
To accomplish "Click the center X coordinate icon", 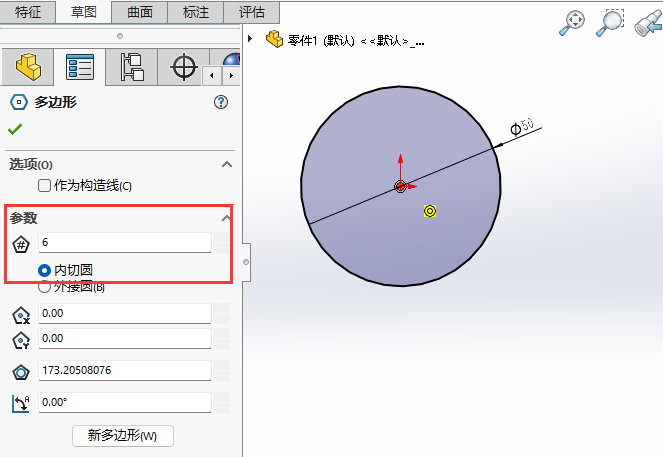I will [x=21, y=315].
